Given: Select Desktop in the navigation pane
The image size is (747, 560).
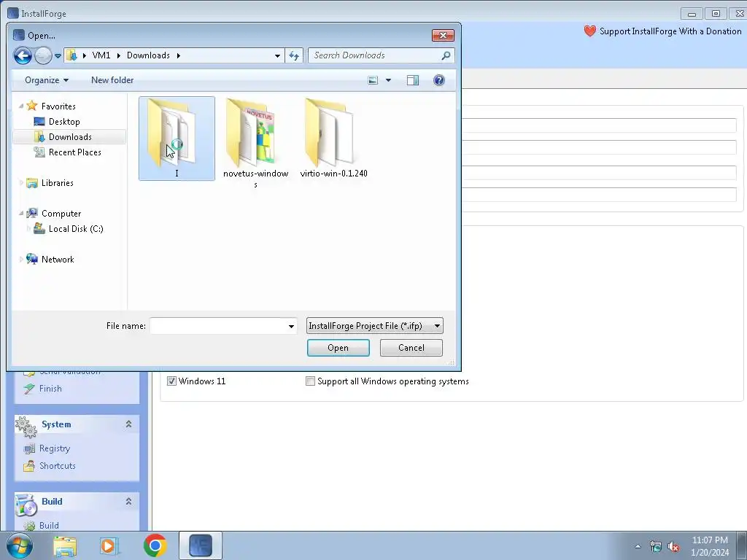Looking at the screenshot, I should [64, 122].
